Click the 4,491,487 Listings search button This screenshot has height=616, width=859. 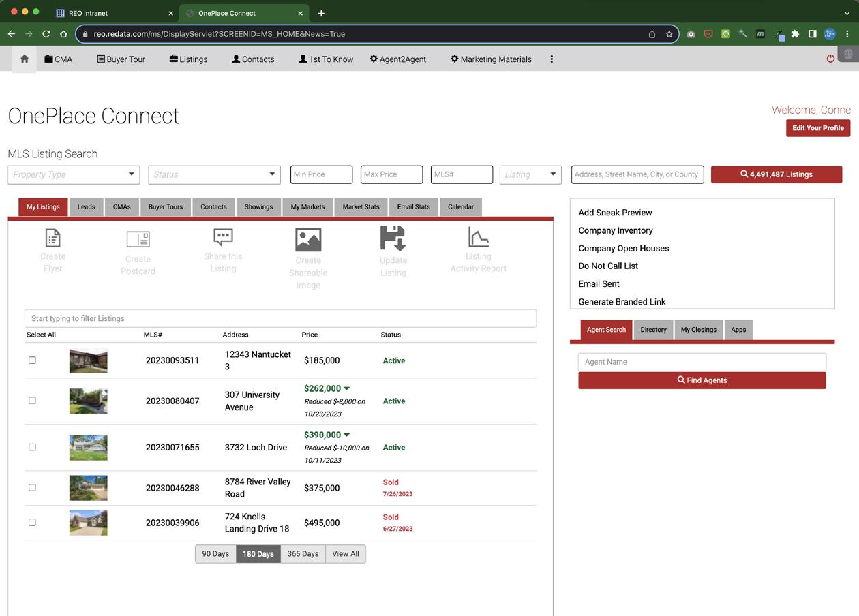coord(777,174)
